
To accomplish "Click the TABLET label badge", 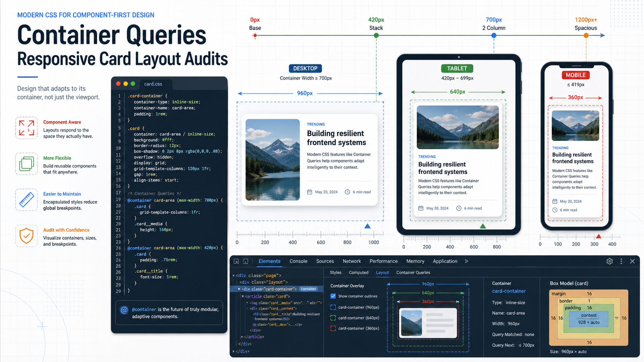I will coord(457,68).
